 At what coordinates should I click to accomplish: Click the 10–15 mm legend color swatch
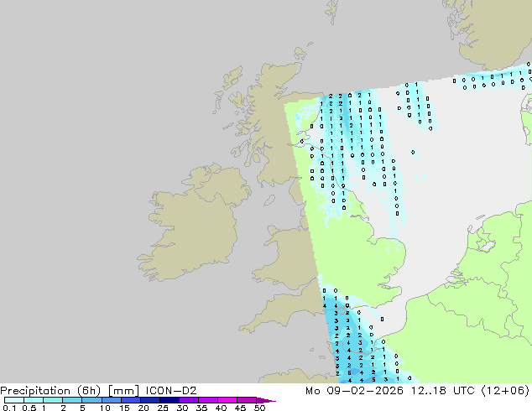click(111, 400)
